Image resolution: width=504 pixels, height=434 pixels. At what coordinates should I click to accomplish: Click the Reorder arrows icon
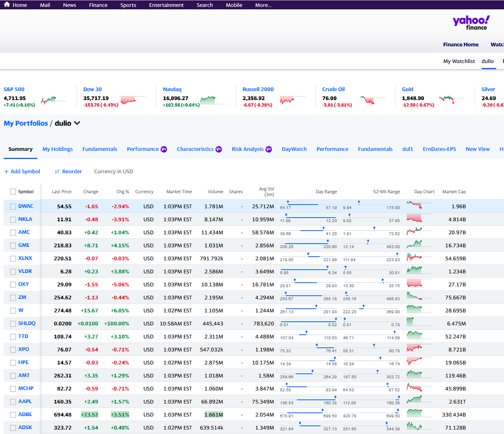(x=57, y=172)
